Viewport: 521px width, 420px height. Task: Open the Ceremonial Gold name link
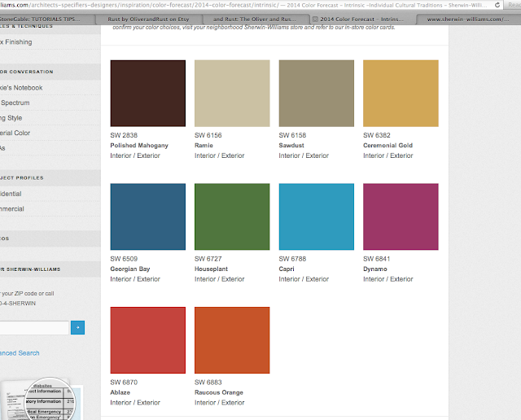click(x=387, y=145)
